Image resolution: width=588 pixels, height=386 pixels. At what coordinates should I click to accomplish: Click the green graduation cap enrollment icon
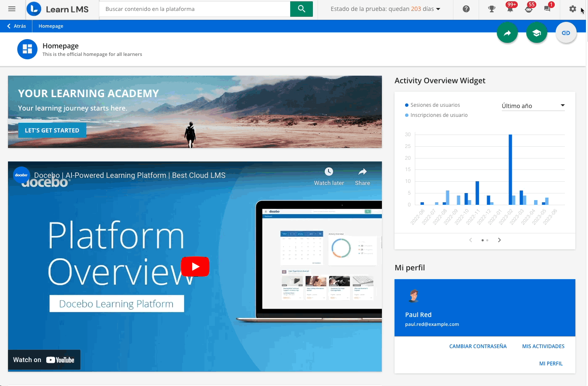click(x=537, y=32)
